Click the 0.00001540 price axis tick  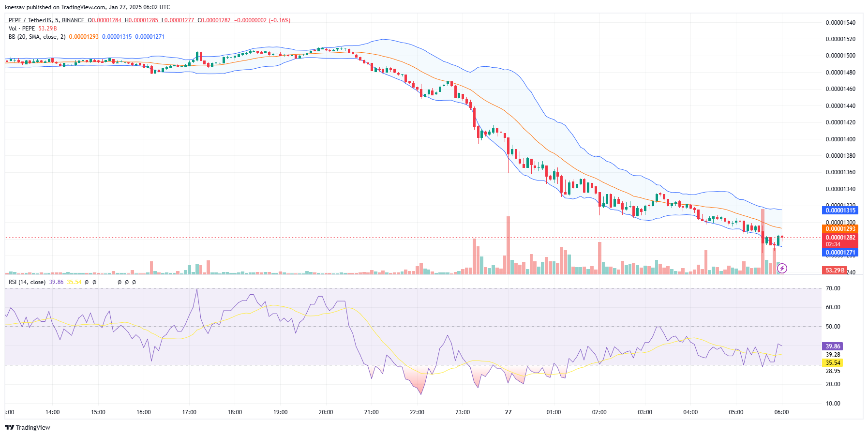pos(840,23)
